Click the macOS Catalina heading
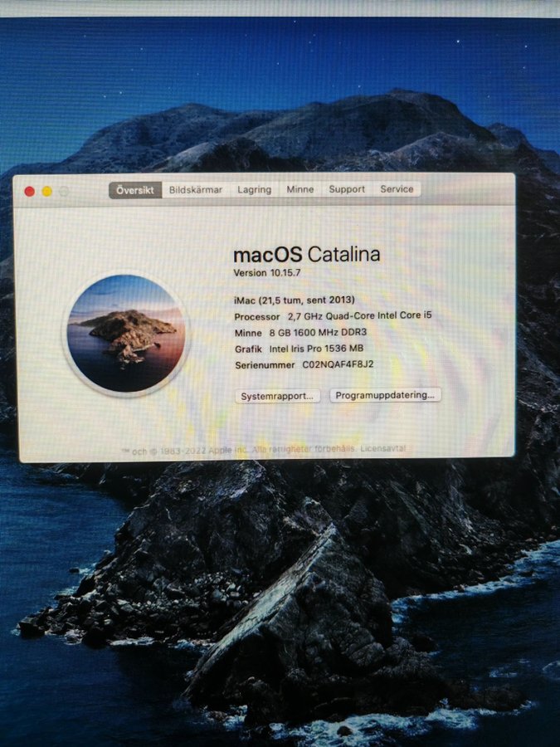The width and height of the screenshot is (560, 747). pos(306,254)
